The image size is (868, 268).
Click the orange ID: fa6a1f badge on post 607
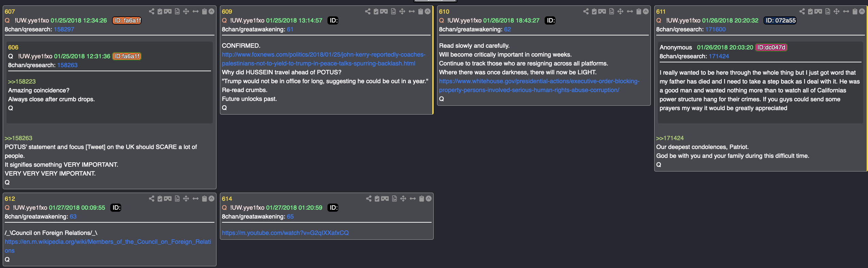tap(127, 20)
